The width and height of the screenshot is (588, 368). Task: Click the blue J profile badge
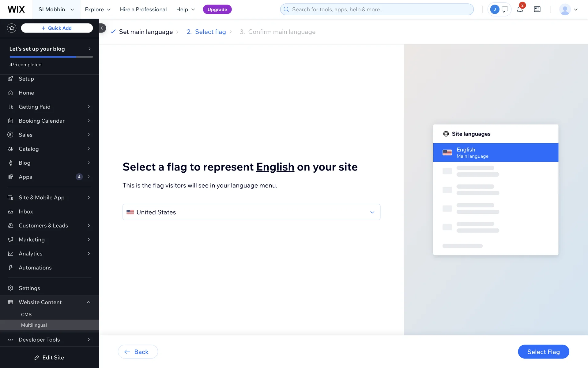click(494, 10)
